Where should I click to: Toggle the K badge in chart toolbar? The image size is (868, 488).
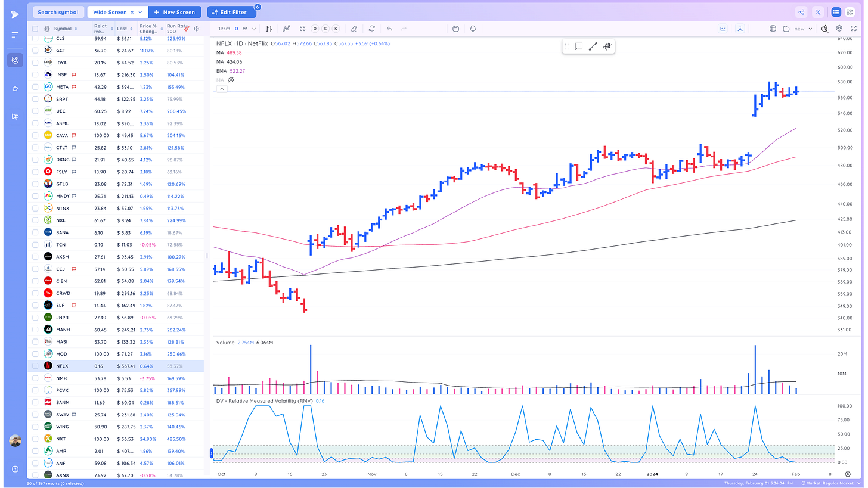tap(336, 29)
